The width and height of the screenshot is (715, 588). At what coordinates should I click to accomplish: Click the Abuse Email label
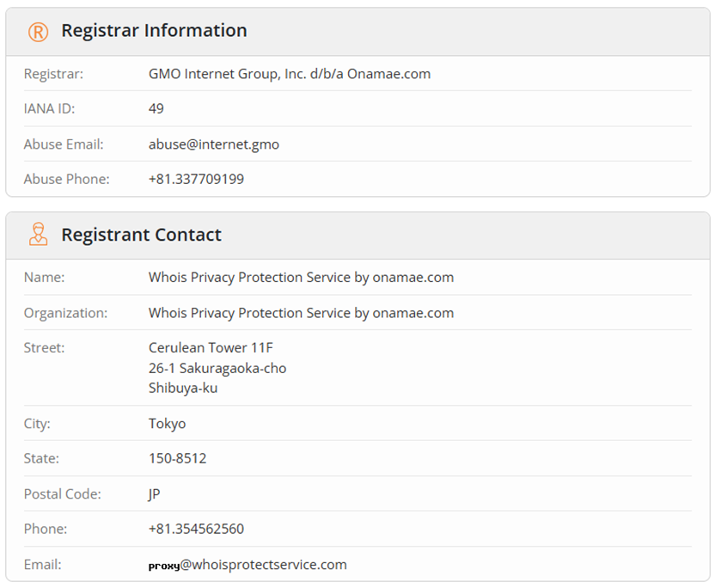[x=64, y=144]
